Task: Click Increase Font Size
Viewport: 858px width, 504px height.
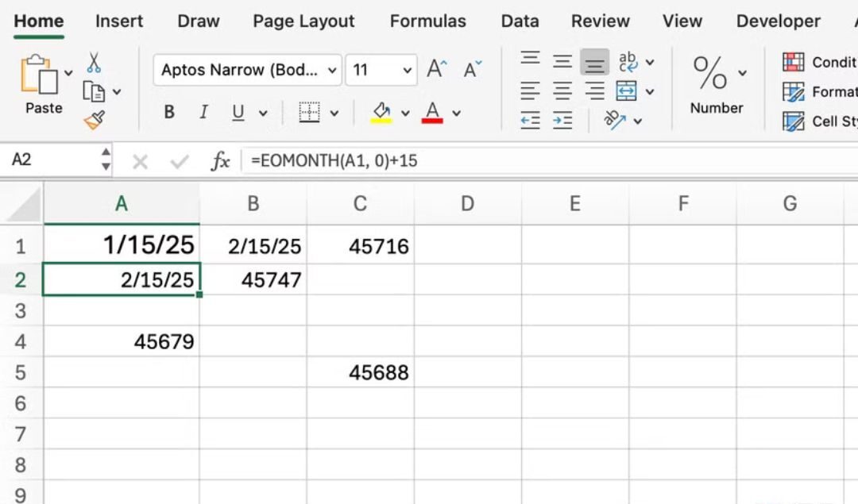Action: [435, 68]
